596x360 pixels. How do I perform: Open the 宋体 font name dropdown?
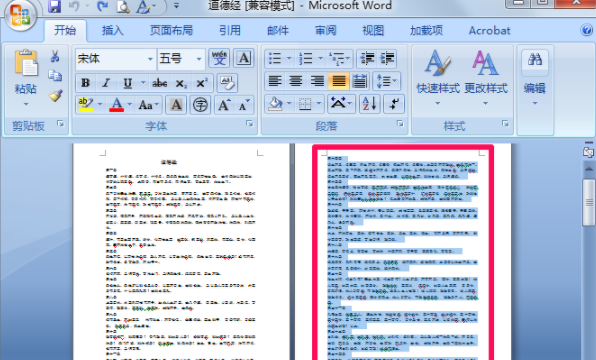[151, 59]
